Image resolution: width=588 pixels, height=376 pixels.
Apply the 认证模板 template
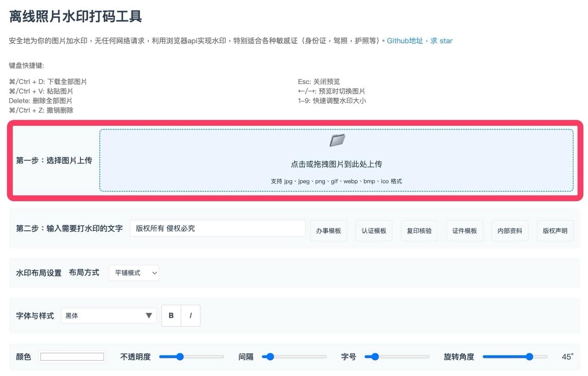tap(374, 231)
